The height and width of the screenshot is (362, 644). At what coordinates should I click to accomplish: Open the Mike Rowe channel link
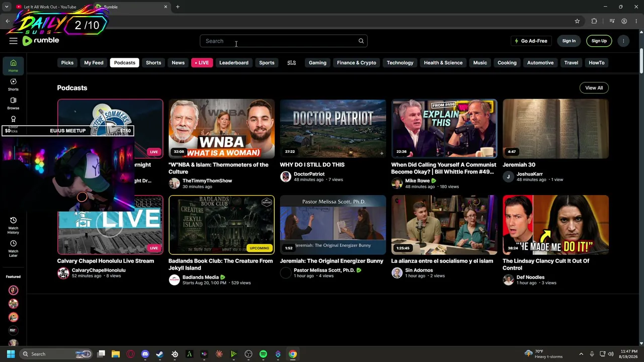[x=418, y=181]
